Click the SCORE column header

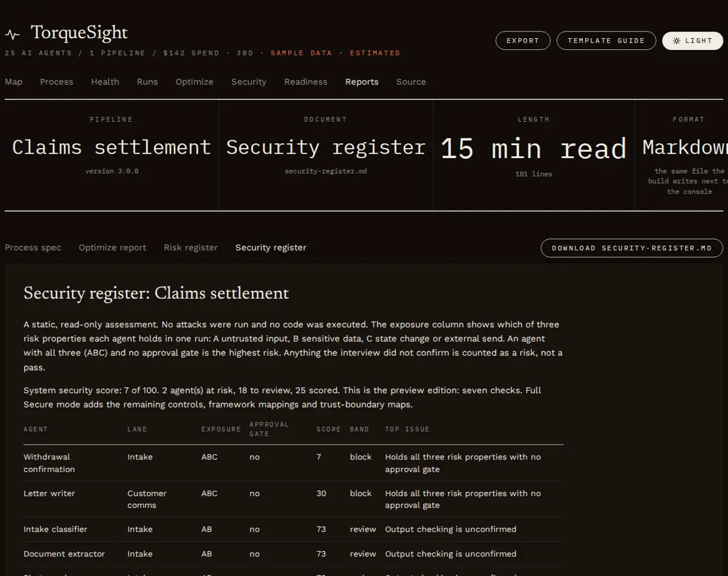(x=328, y=429)
